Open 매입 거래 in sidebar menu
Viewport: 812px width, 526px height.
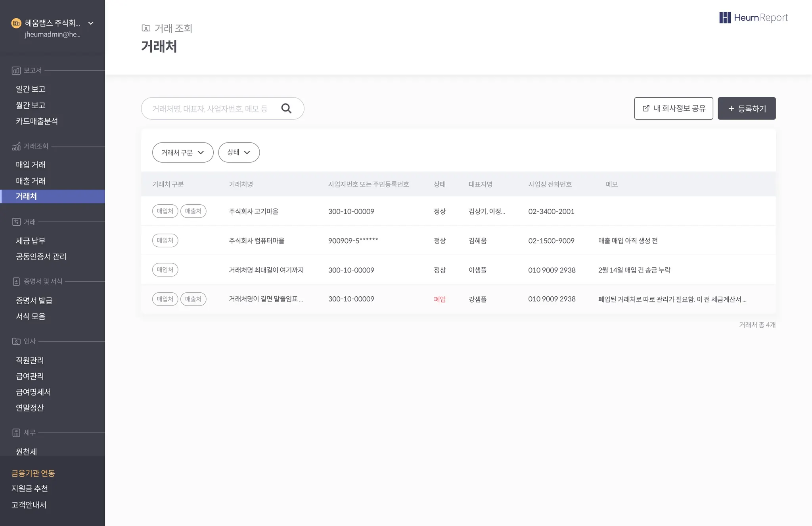[31, 165]
